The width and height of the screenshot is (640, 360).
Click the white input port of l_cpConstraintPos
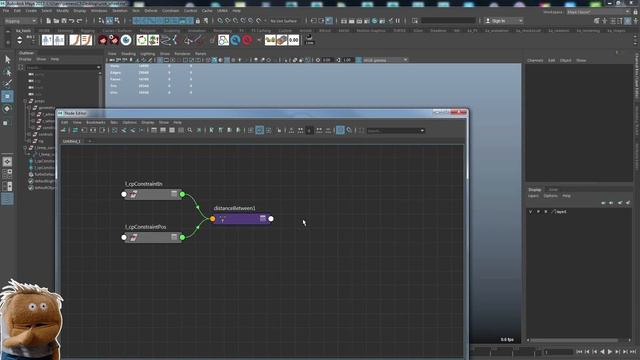(124, 237)
